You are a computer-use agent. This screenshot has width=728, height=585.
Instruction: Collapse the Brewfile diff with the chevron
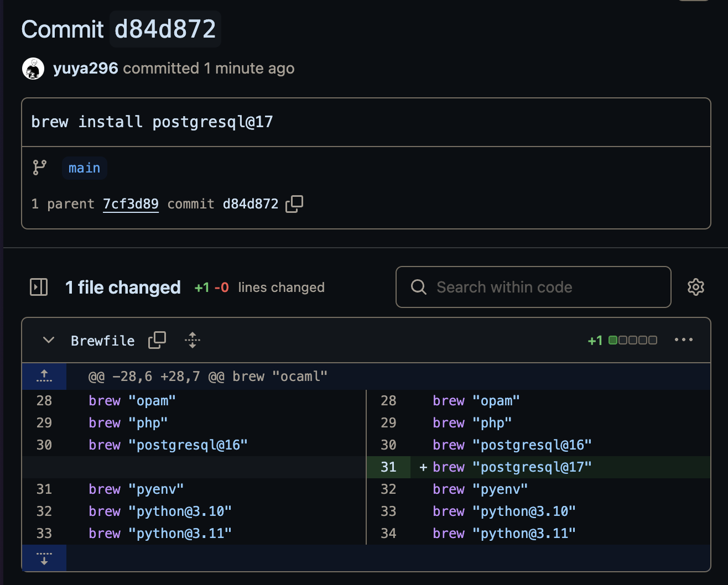pyautogui.click(x=49, y=340)
